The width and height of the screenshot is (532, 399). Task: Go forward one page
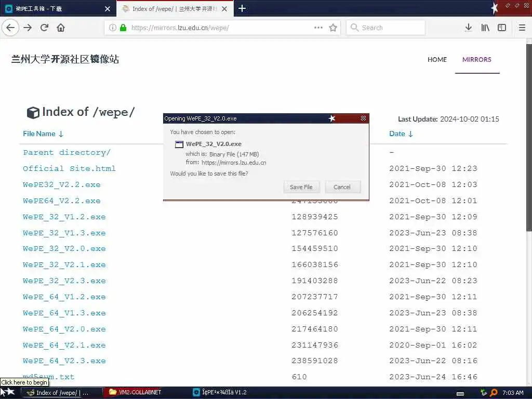tap(28, 28)
